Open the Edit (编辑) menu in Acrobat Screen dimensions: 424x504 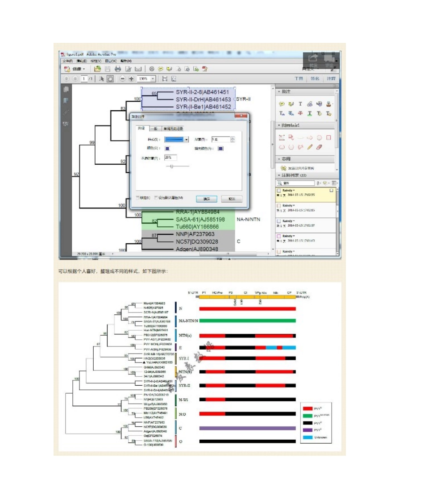(81, 61)
